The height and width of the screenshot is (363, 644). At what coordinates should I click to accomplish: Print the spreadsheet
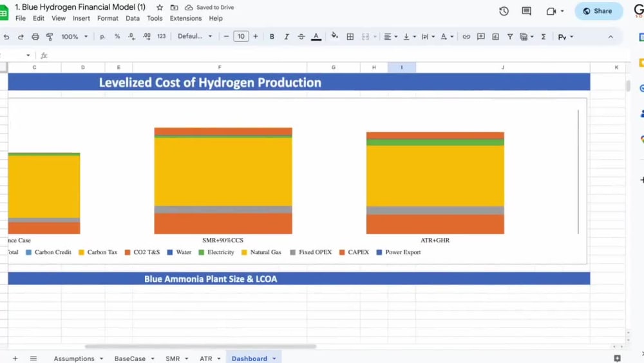35,37
